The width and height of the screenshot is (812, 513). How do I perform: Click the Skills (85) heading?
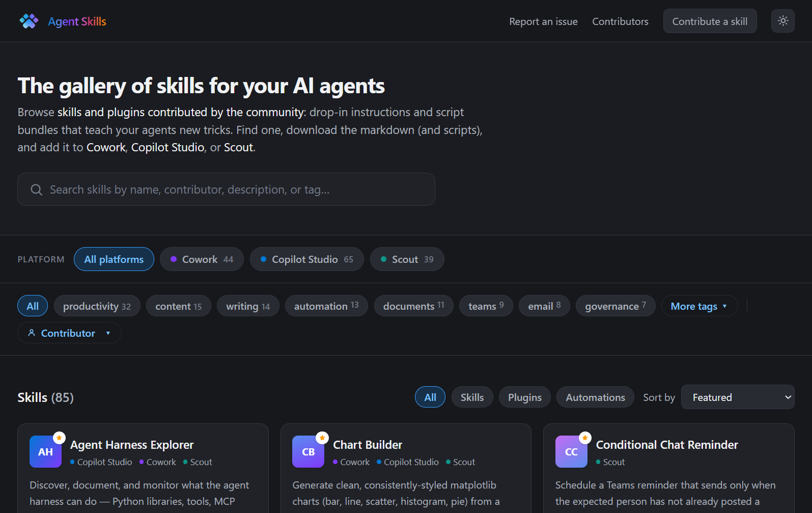46,397
